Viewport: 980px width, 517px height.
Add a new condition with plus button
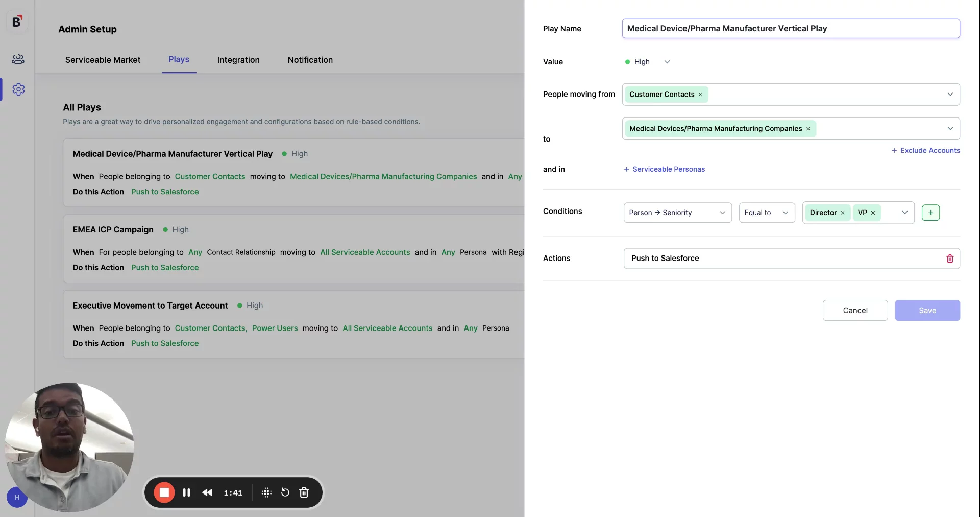930,213
